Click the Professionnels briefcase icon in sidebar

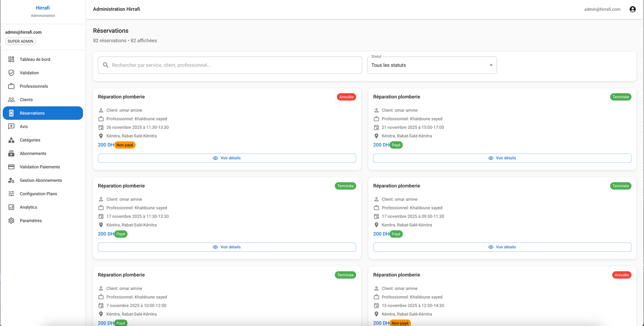11,86
